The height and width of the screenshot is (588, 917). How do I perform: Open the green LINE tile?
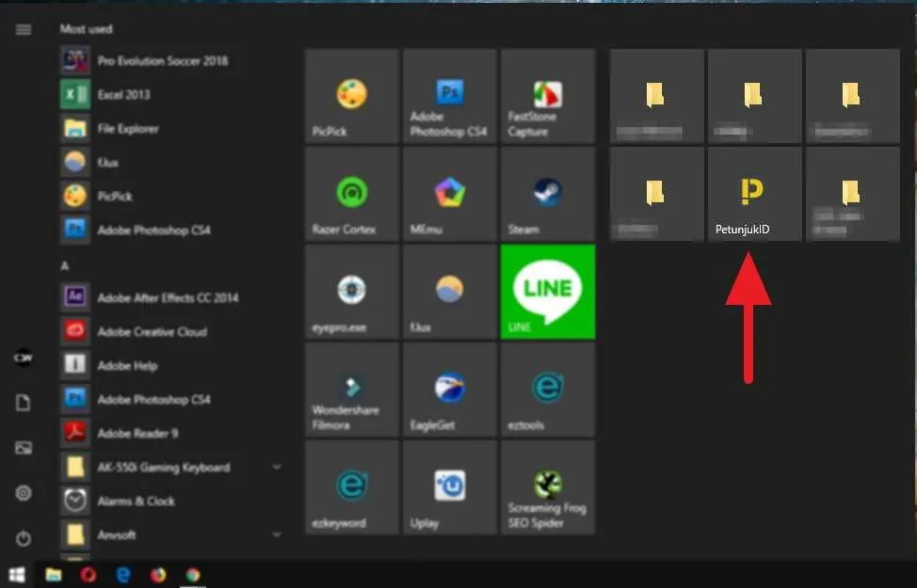[548, 292]
